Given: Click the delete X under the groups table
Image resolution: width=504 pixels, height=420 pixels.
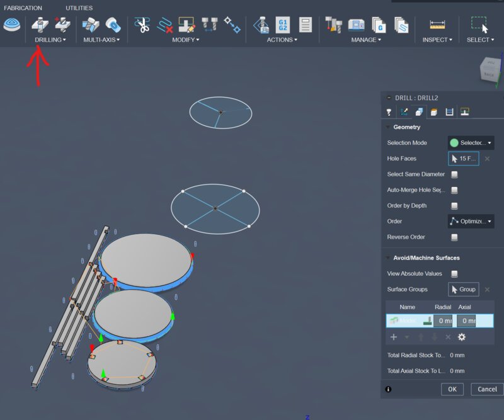Looking at the screenshot, I should [x=448, y=337].
